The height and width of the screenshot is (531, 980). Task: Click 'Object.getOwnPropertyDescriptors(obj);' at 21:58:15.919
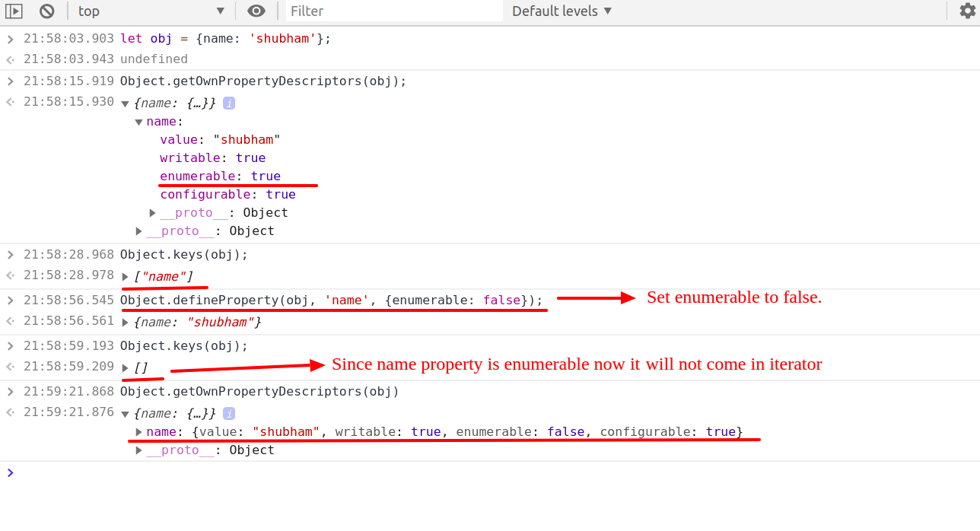pos(263,81)
